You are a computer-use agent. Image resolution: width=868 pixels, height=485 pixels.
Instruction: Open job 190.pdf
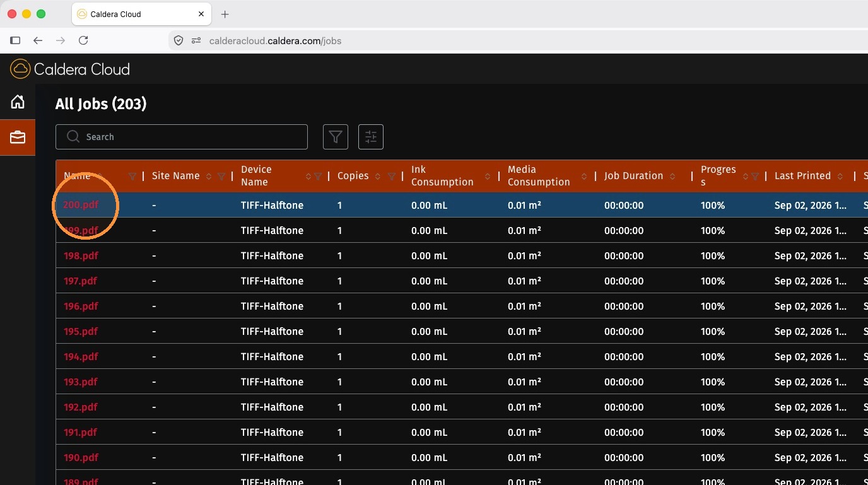point(81,457)
